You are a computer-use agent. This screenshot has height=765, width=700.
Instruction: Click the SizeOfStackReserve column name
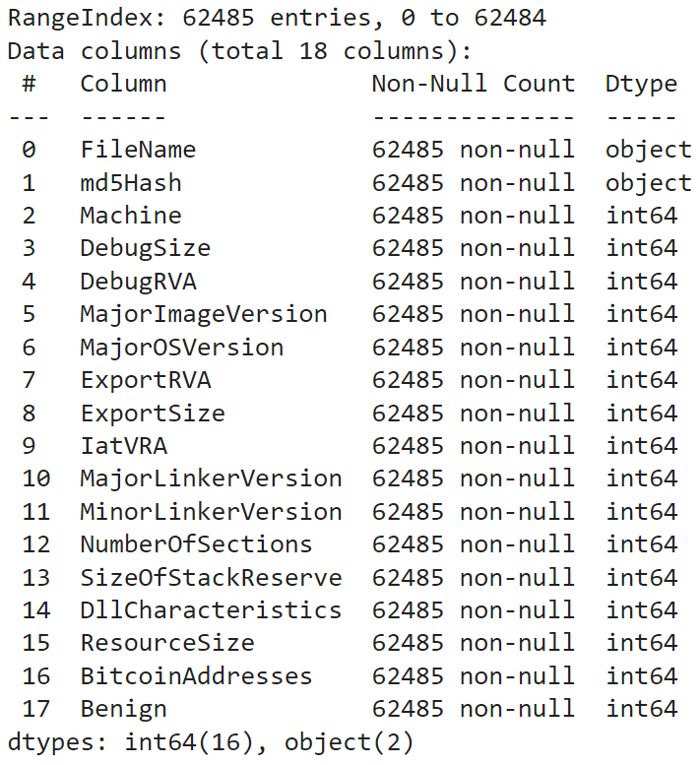211,578
